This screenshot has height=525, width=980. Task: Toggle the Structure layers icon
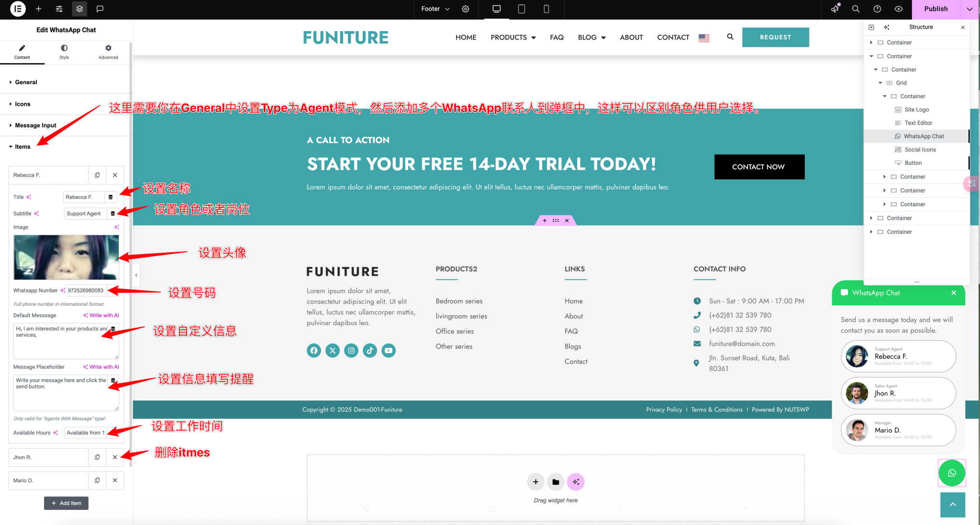pos(79,9)
